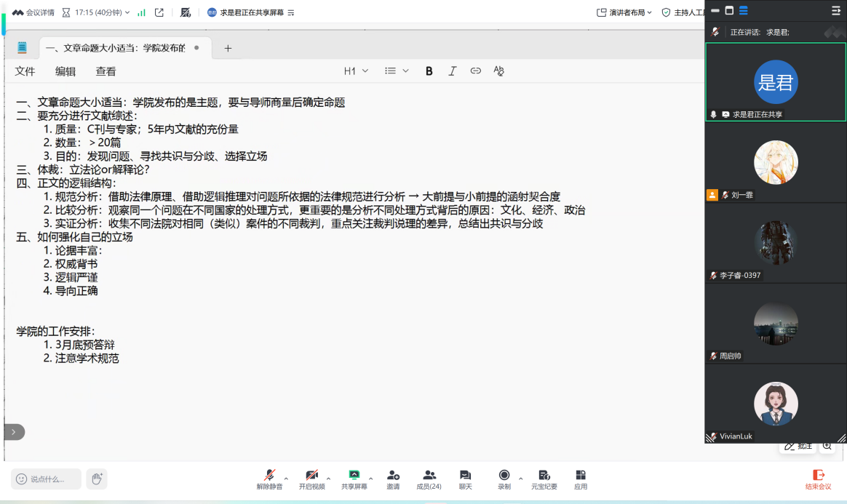The height and width of the screenshot is (504, 847).
Task: Turn on camera with 开启视频
Action: click(311, 476)
